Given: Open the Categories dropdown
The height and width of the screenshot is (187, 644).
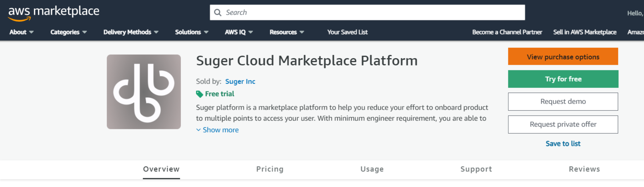Looking at the screenshot, I should pos(68,32).
